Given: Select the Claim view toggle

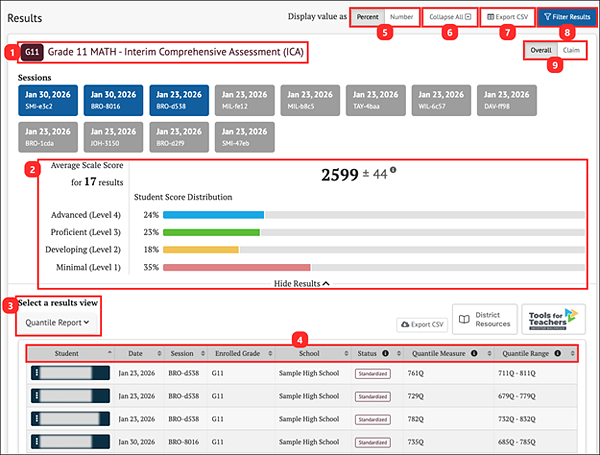Looking at the screenshot, I should coord(571,50).
